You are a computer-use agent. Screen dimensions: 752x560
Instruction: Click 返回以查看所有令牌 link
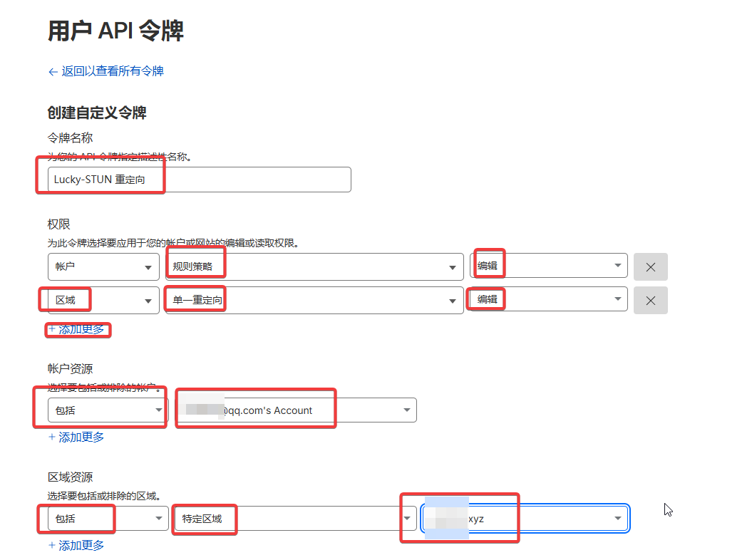pos(113,71)
